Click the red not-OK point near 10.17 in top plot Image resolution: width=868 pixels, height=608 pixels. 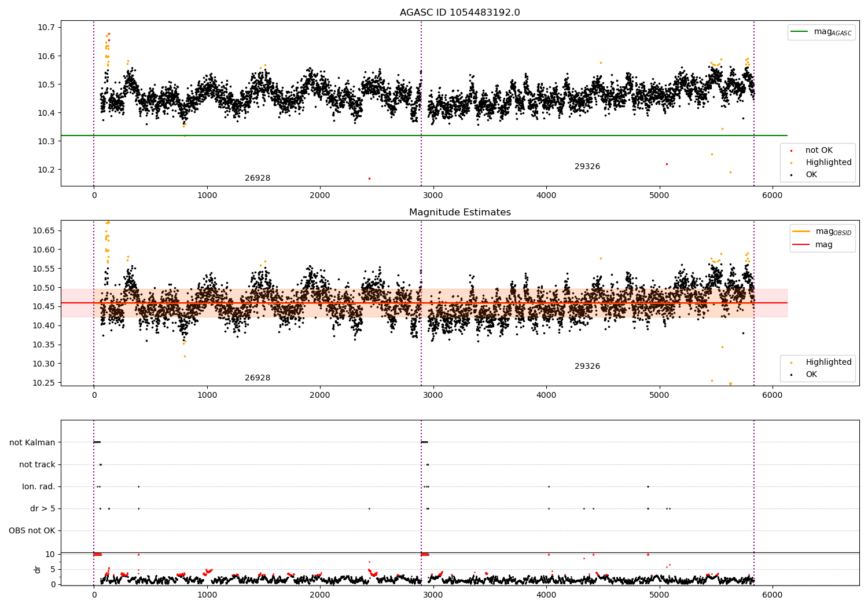[369, 178]
